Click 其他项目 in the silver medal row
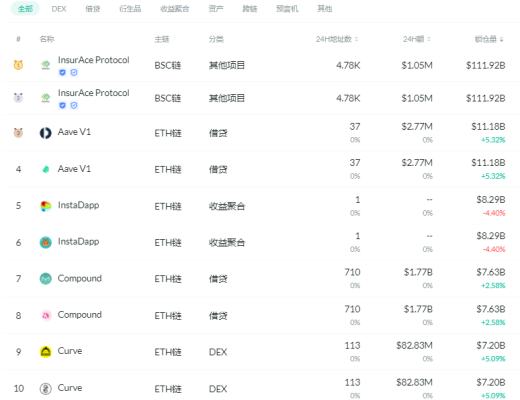Viewport: 520px width, 400px height. tap(227, 98)
